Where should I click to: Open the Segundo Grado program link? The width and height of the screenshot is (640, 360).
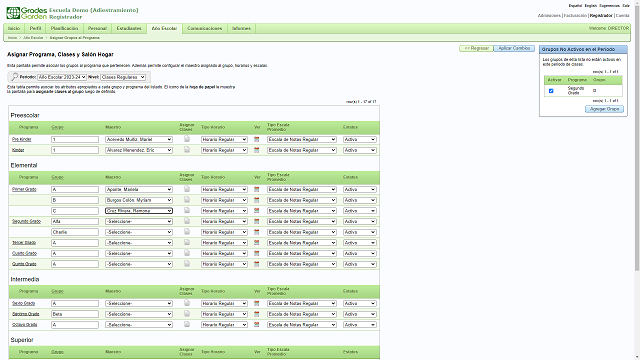[x=26, y=221]
